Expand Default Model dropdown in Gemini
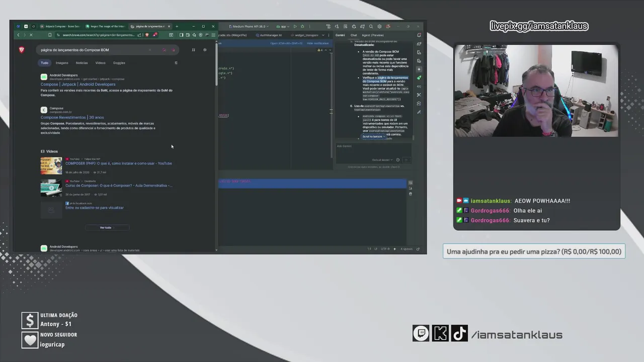The height and width of the screenshot is (362, 644). (382, 160)
